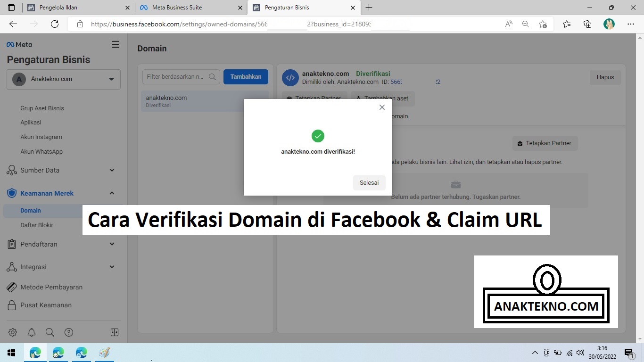Screen dimensions: 644x362
Task: Open Daftar Blokir sidebar item
Action: [37, 225]
